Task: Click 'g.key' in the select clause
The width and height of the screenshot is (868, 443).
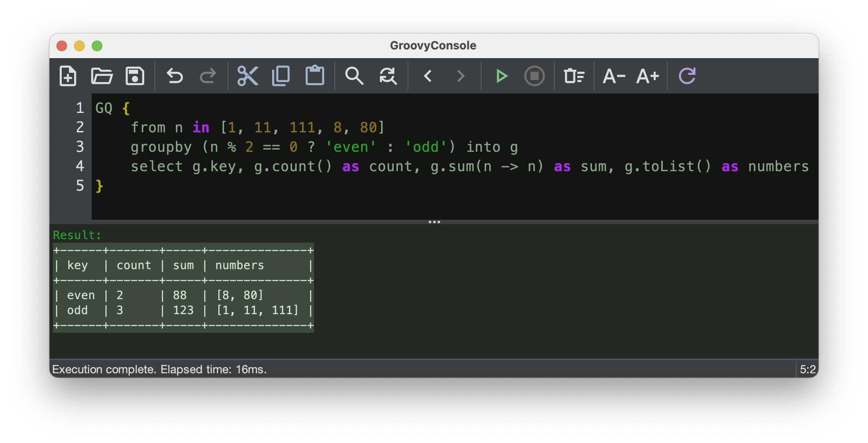Action: (x=214, y=166)
